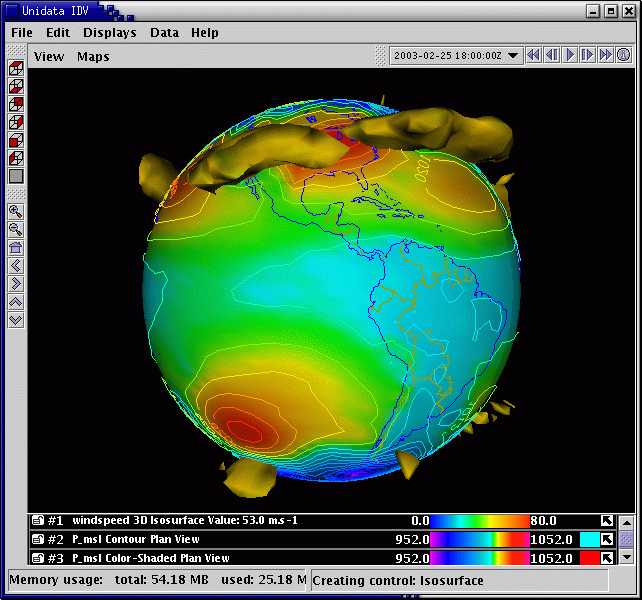Open the date-time selector dropdown
Viewport: 642px width, 600px height.
pyautogui.click(x=513, y=55)
